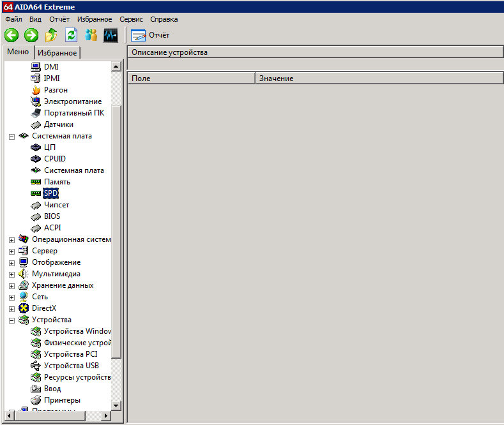The width and height of the screenshot is (504, 425).
Task: Click the tree scroll-up arrow
Action: [x=116, y=66]
